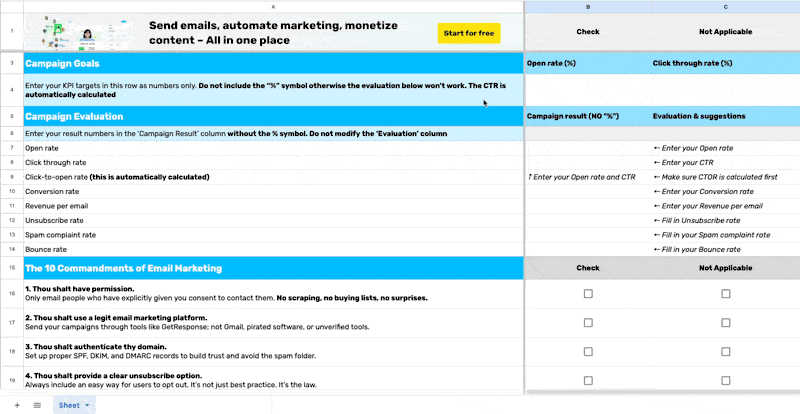
Task: Select the Sheet tab label
Action: click(x=69, y=405)
